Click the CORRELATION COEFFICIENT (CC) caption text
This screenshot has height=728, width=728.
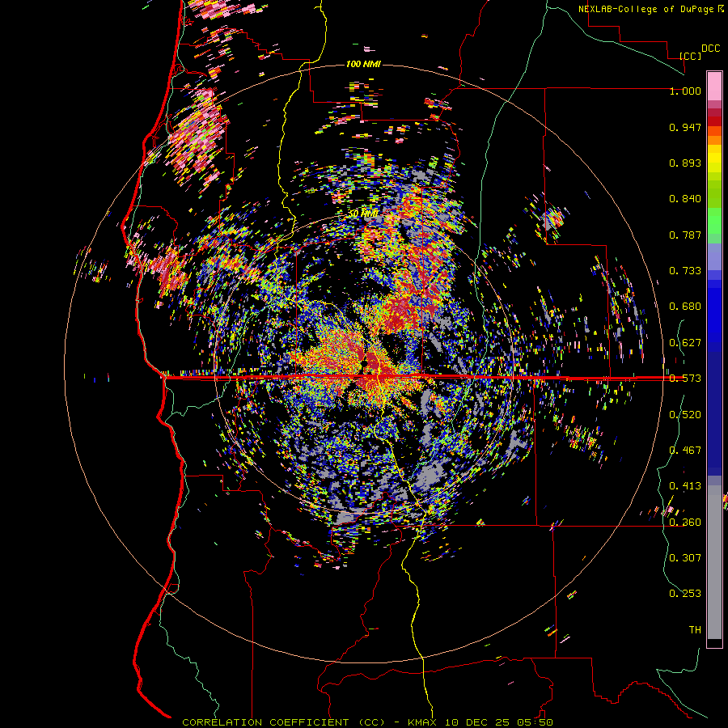pyautogui.click(x=283, y=722)
